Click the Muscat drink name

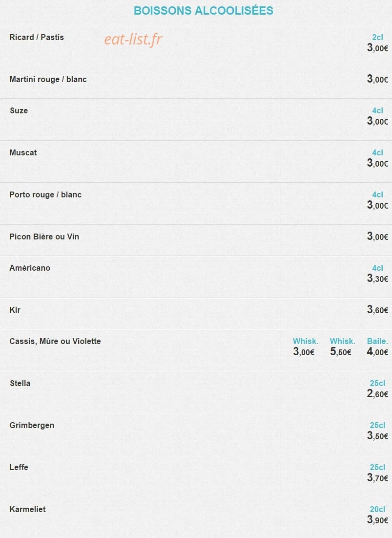point(23,152)
